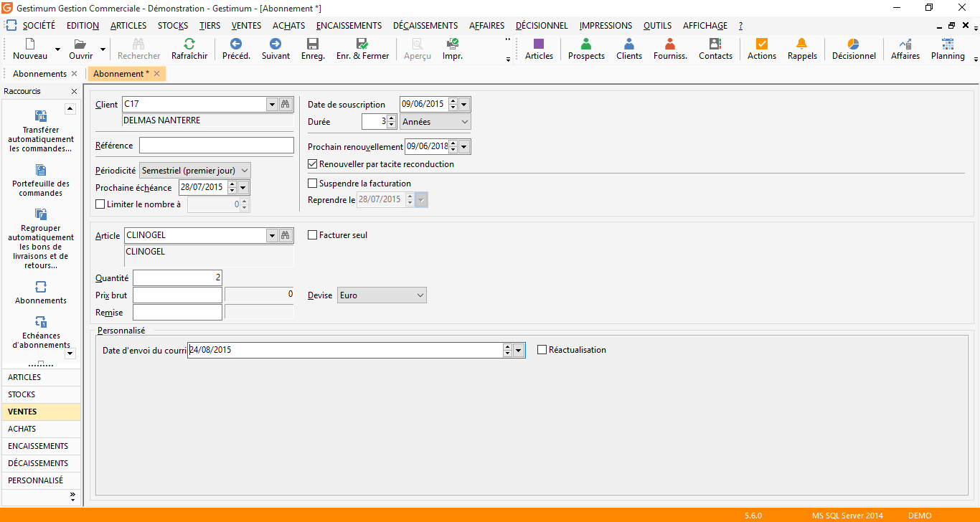Open the Années duration unit dropdown
This screenshot has height=522, width=980.
coord(464,122)
